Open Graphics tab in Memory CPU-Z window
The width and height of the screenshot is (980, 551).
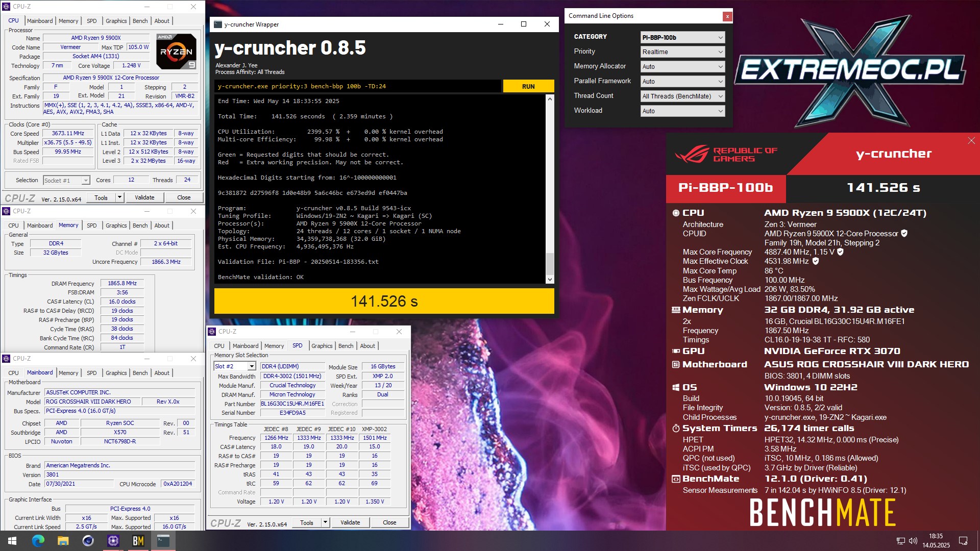tap(116, 226)
